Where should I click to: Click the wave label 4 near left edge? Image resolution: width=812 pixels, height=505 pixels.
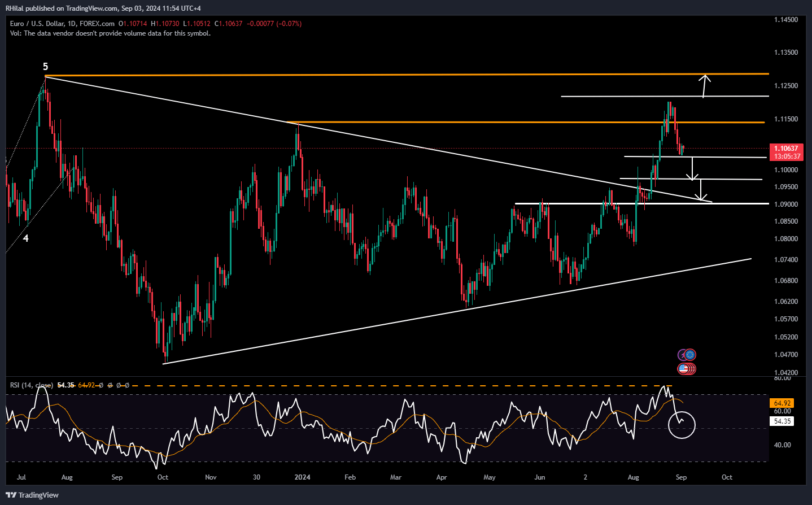pos(25,238)
